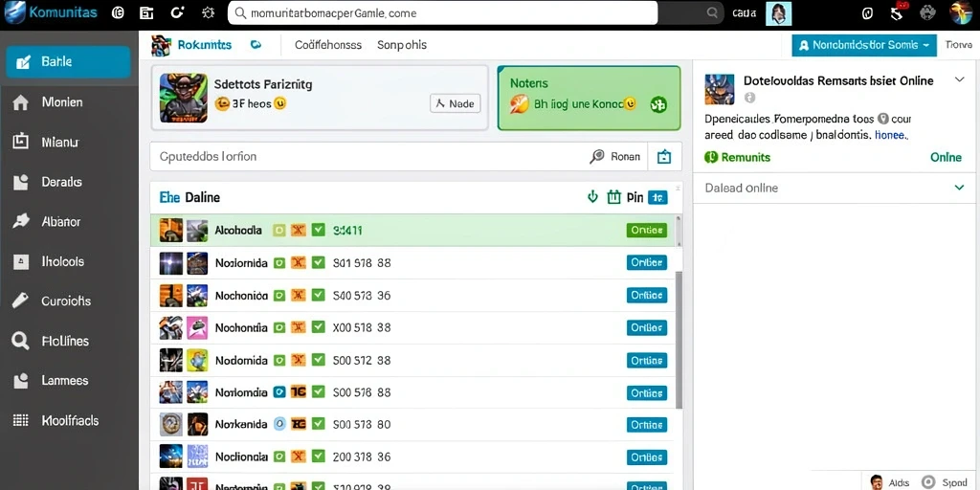
Task: Collapse the Dotelovoldas Remsarts panel chevron
Action: click(x=959, y=80)
